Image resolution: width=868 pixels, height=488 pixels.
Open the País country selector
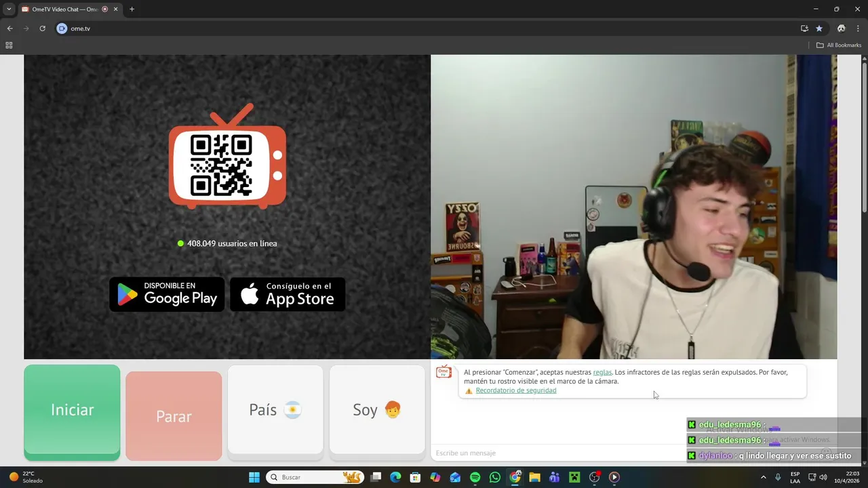[275, 410]
